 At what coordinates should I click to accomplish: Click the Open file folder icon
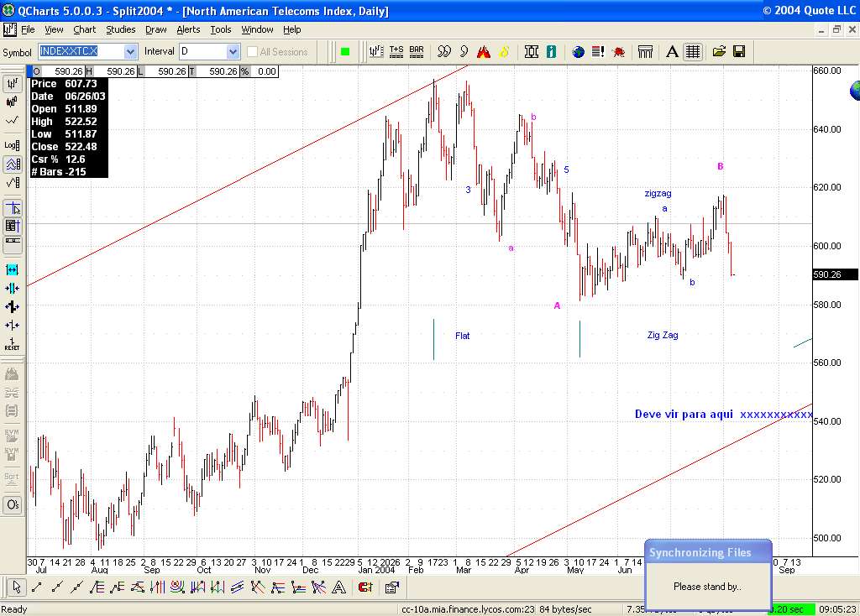tap(719, 51)
